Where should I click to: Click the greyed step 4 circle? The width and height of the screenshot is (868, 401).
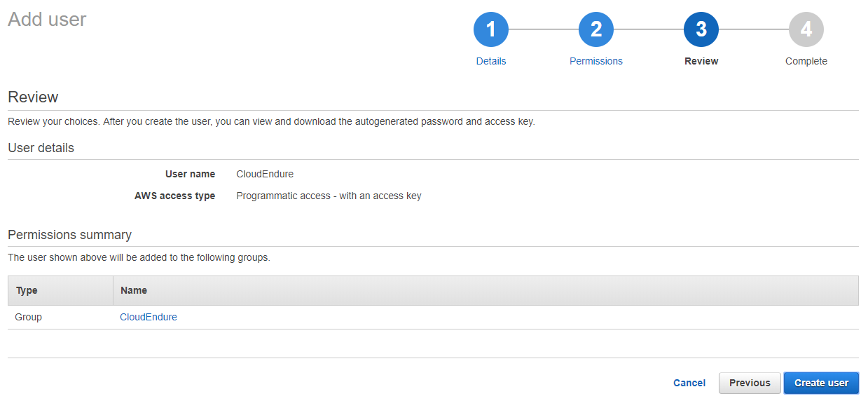coord(806,29)
